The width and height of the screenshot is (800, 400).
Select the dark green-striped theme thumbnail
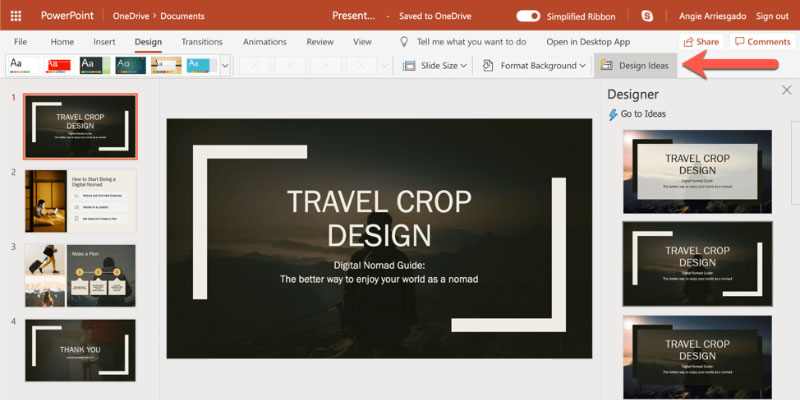95,65
